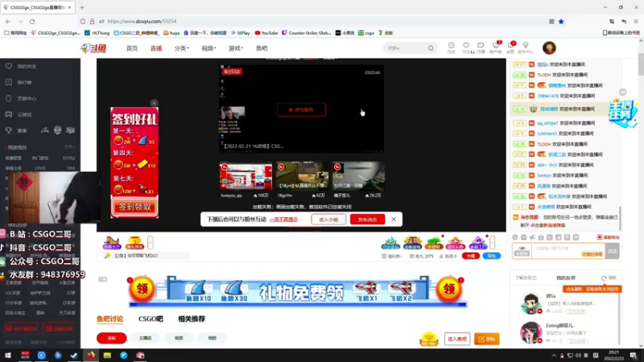Select the 主播说 filter pill

click(x=146, y=338)
